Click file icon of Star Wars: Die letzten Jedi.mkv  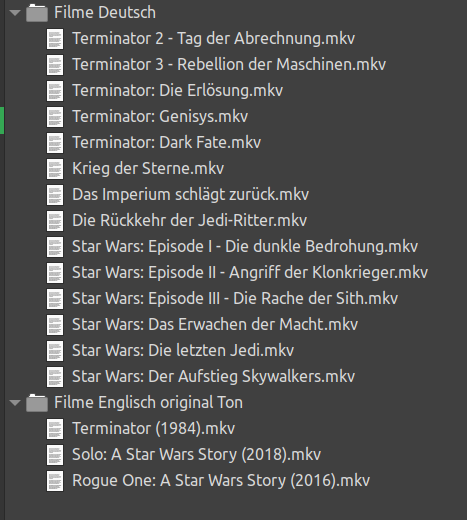55,351
